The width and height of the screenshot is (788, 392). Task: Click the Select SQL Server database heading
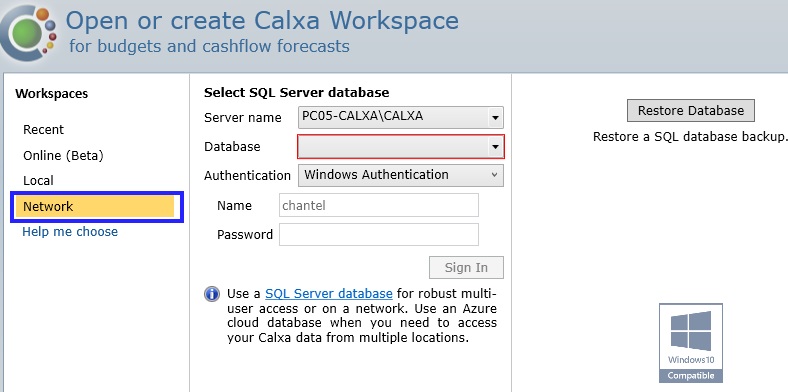pos(297,92)
